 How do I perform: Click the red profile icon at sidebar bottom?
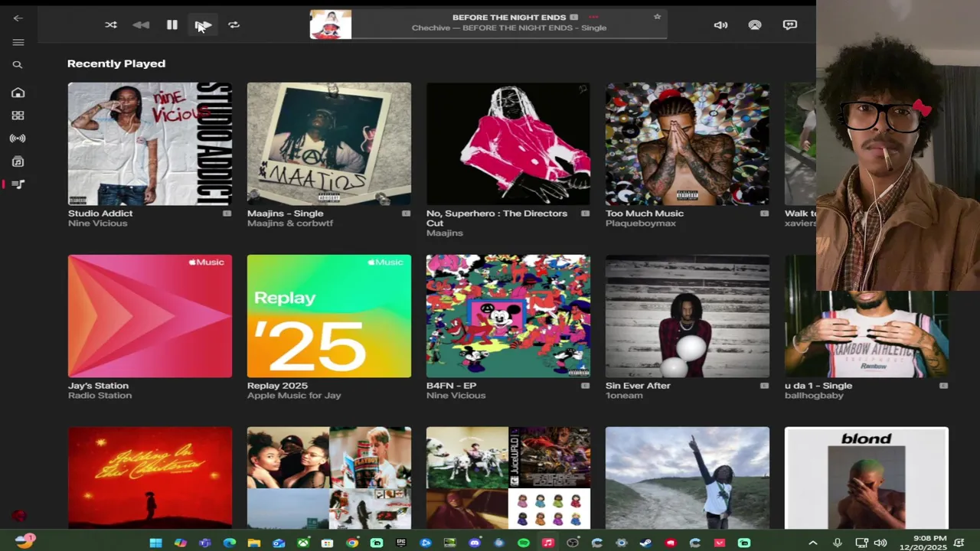coord(19,517)
